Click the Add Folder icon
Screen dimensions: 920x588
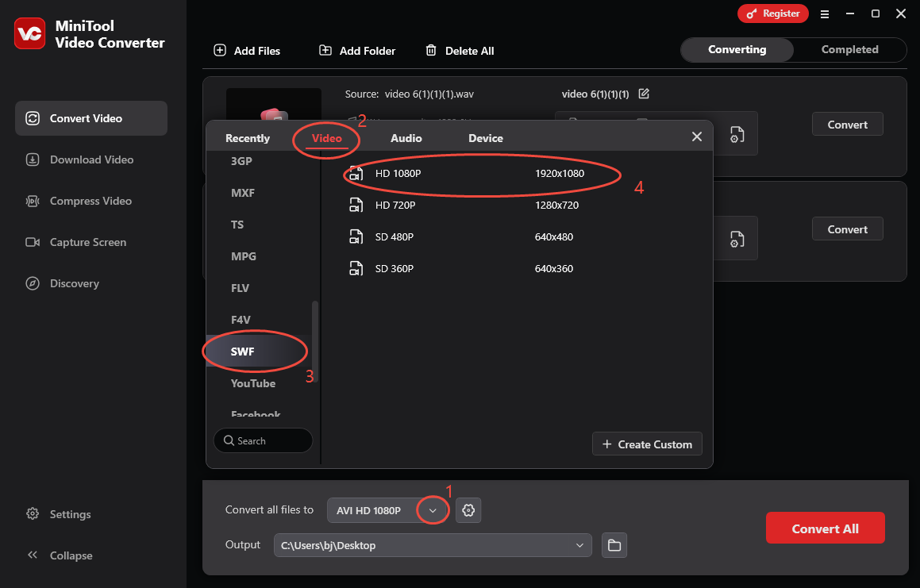pos(325,51)
